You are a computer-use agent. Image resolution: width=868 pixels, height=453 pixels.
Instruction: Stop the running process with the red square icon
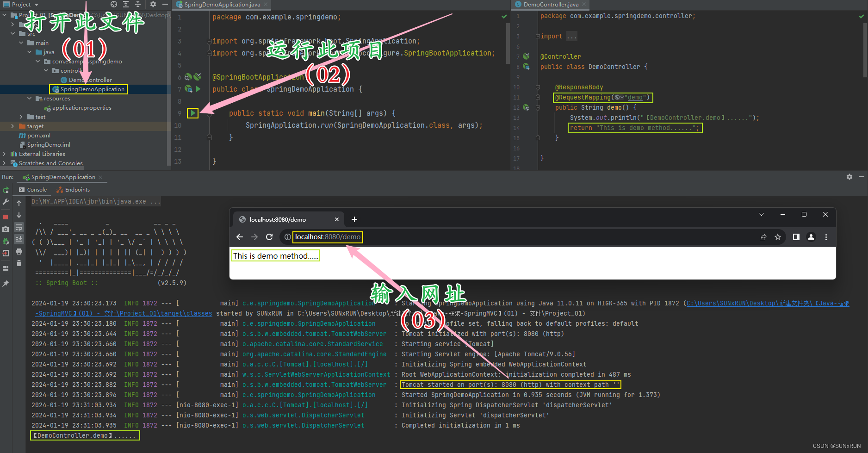point(6,216)
